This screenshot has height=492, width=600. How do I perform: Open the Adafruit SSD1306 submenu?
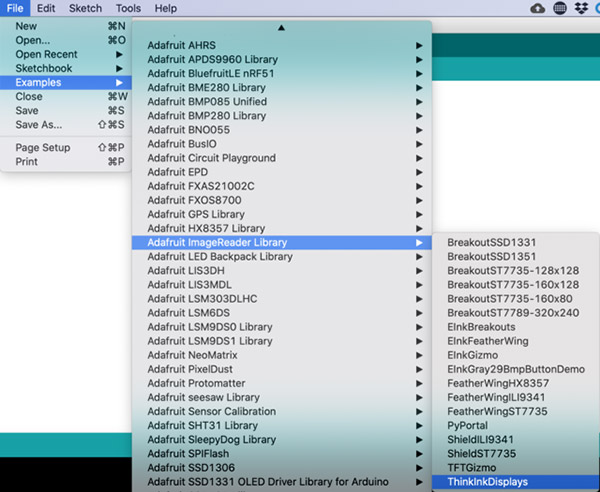click(x=282, y=468)
